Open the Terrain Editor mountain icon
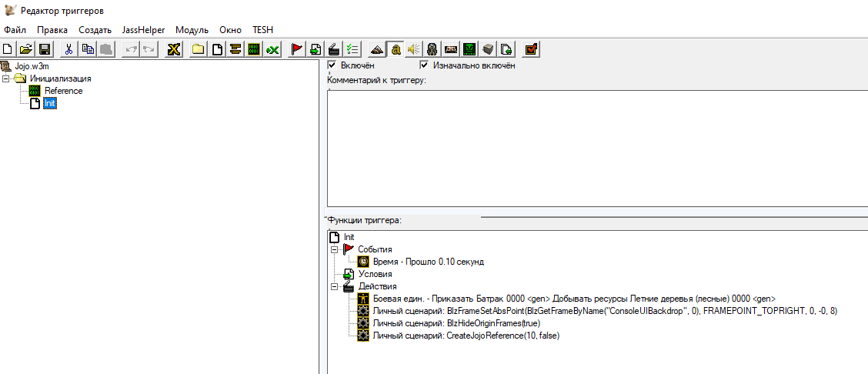 pos(376,49)
